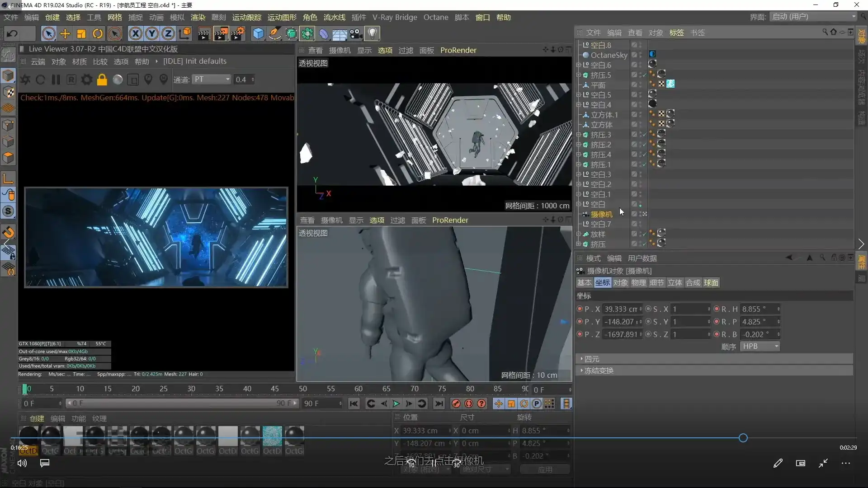Click the video progress bar handle

click(x=743, y=438)
